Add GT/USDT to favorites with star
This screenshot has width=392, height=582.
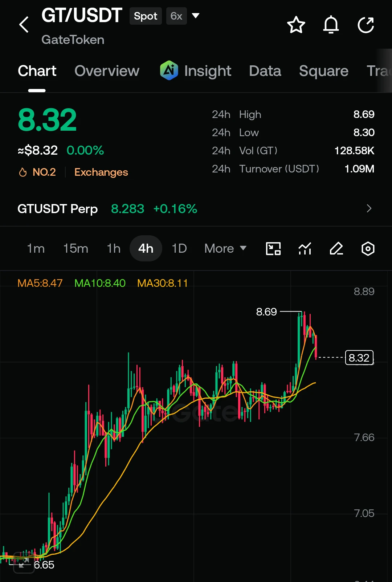tap(296, 25)
